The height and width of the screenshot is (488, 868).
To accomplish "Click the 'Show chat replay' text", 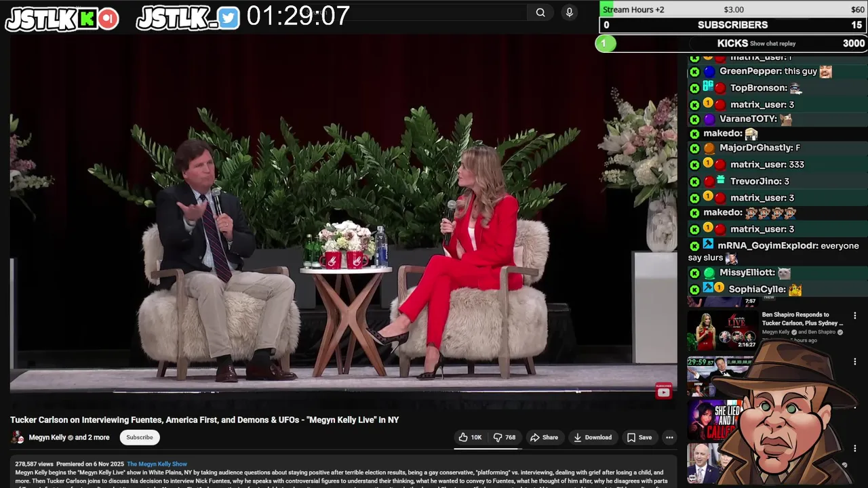I will [773, 43].
